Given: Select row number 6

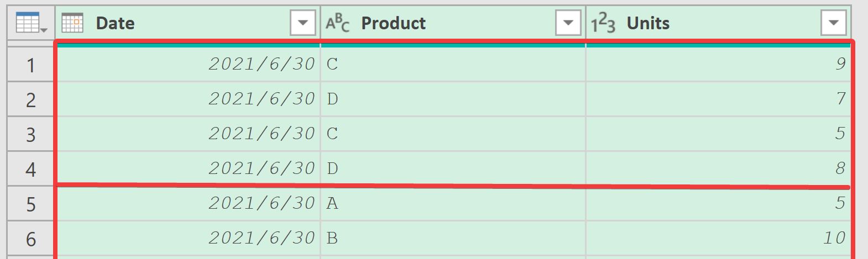Looking at the screenshot, I should pos(31,239).
